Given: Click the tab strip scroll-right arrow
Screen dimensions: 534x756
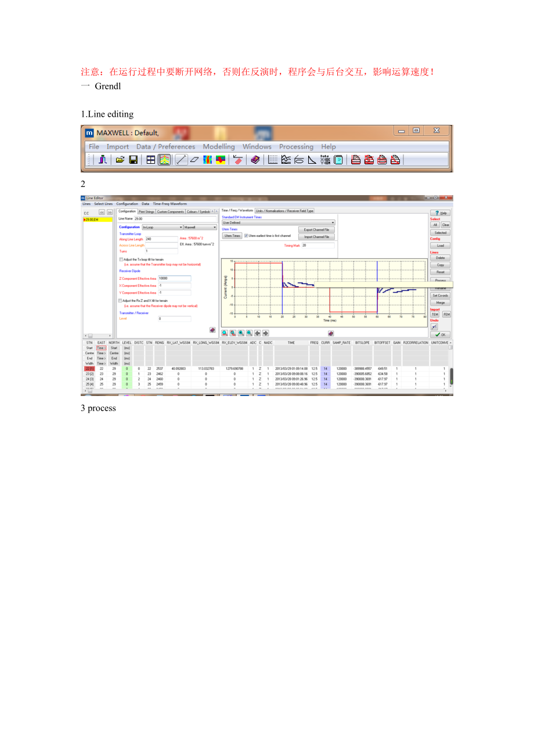Looking at the screenshot, I should pyautogui.click(x=218, y=211).
